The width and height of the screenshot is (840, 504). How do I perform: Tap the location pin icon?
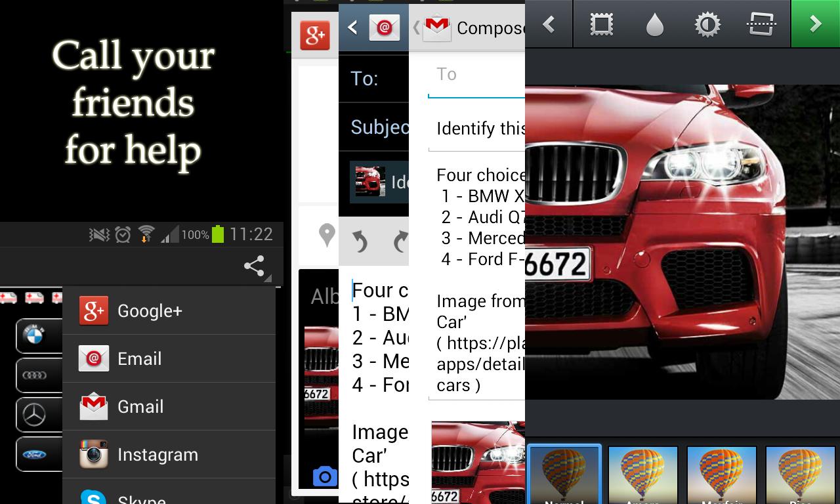pos(327,235)
